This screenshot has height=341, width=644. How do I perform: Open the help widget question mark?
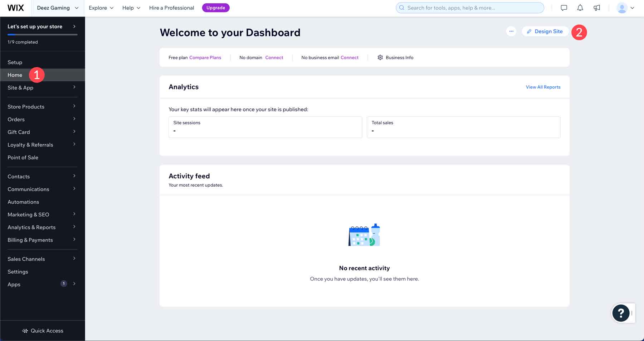(x=621, y=313)
